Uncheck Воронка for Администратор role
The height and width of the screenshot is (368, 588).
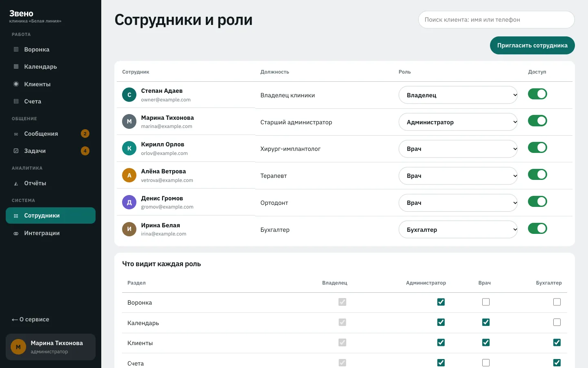pos(441,302)
